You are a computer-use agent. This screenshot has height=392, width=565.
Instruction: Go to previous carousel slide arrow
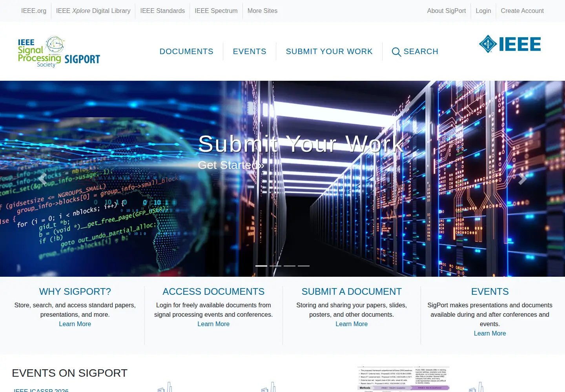[42, 179]
